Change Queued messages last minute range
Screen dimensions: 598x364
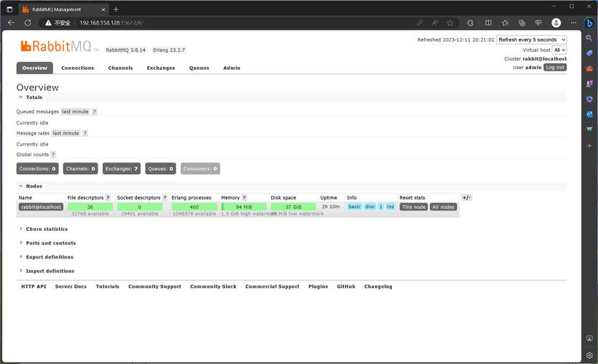75,111
